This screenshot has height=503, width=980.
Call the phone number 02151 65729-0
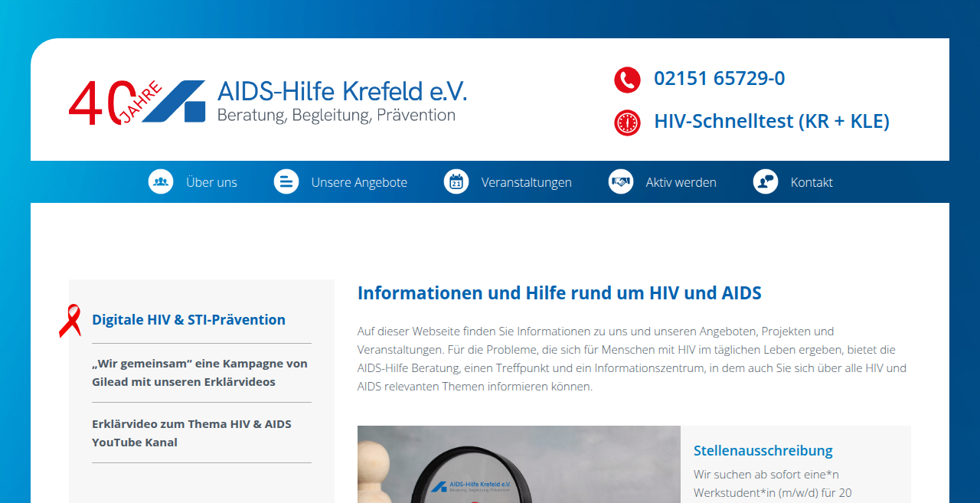[x=720, y=78]
